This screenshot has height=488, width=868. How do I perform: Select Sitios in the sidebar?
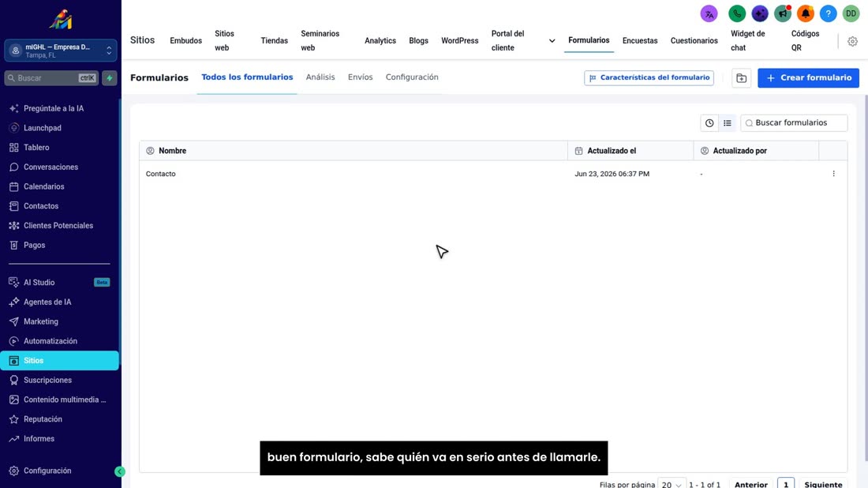pyautogui.click(x=60, y=361)
